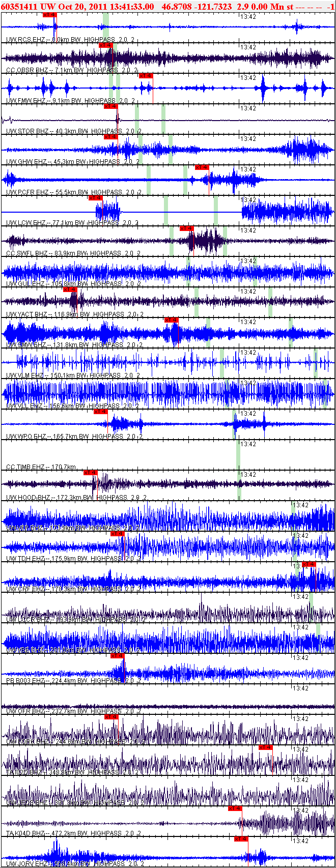The width and height of the screenshot is (336, 868).
Task: Click the UW OFR BHZ 232.7km label
Action: pyautogui.click(x=74, y=711)
